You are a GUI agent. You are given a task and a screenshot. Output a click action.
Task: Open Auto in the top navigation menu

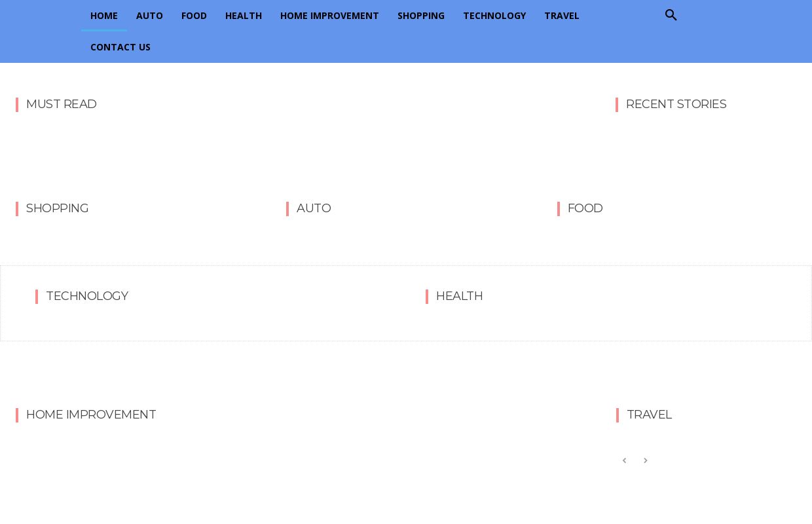[149, 16]
